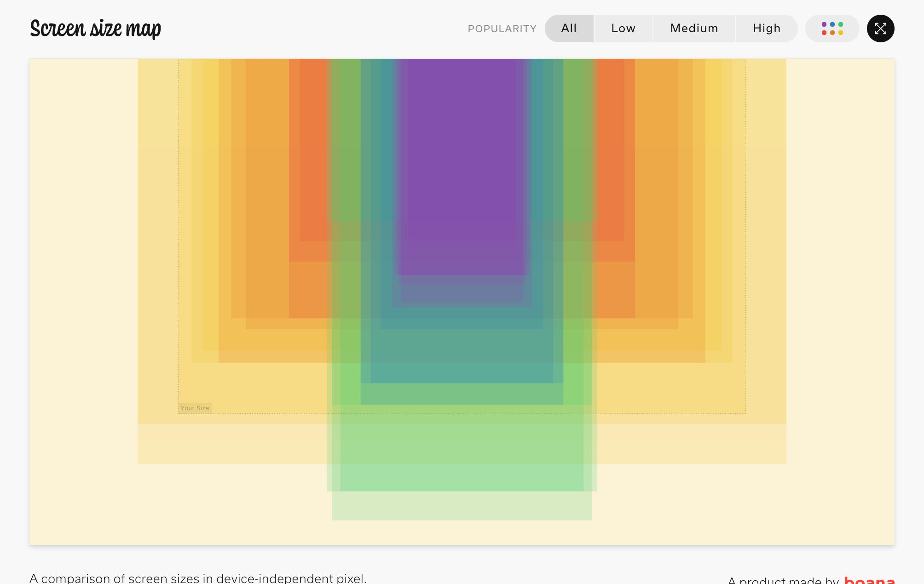Switch to the Medium popularity filter
Screen dimensions: 924x584
pyautogui.click(x=694, y=29)
